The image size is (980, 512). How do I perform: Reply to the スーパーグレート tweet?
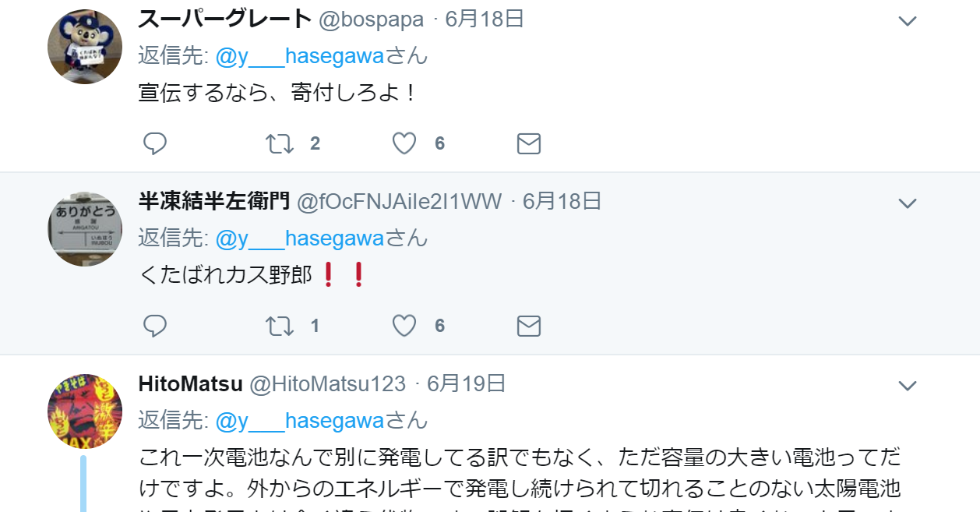(x=155, y=143)
